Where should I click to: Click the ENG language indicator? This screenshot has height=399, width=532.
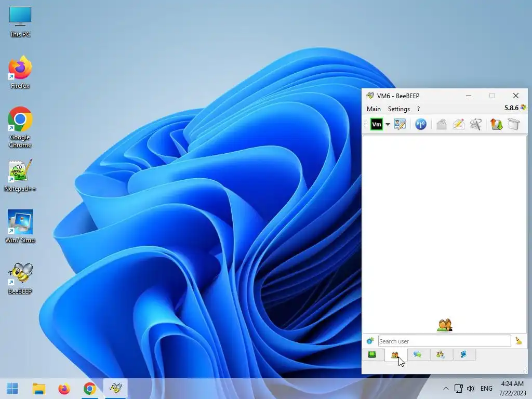(x=486, y=389)
